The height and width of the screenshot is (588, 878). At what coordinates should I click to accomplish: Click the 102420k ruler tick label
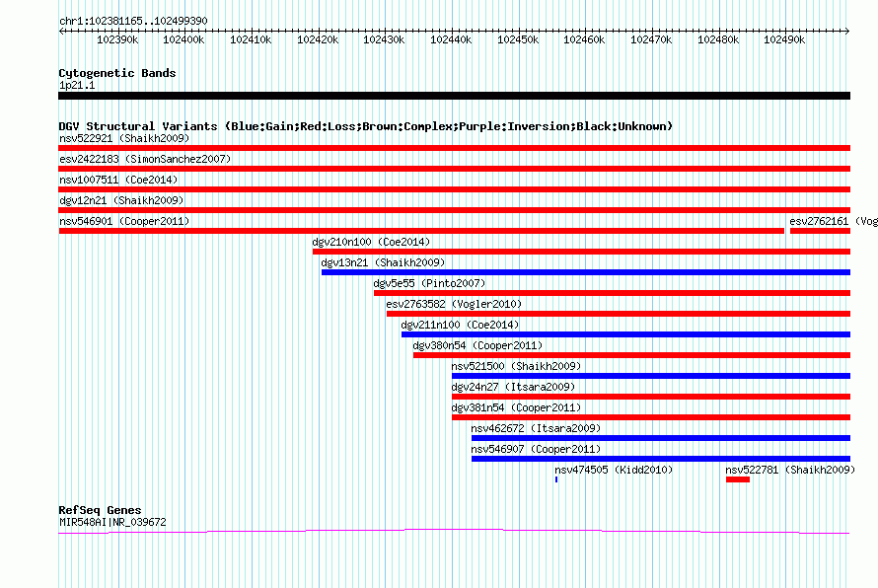click(x=318, y=39)
